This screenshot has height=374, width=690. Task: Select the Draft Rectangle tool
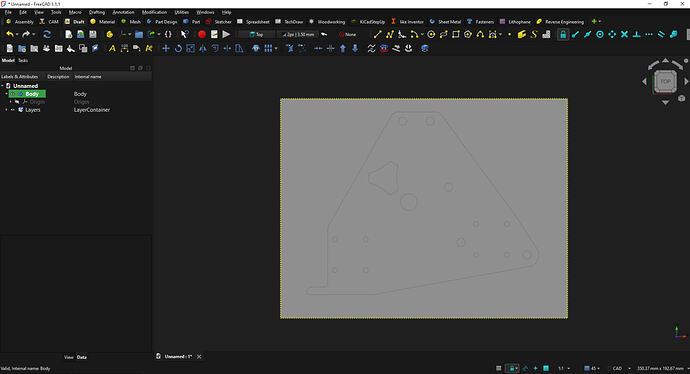456,34
